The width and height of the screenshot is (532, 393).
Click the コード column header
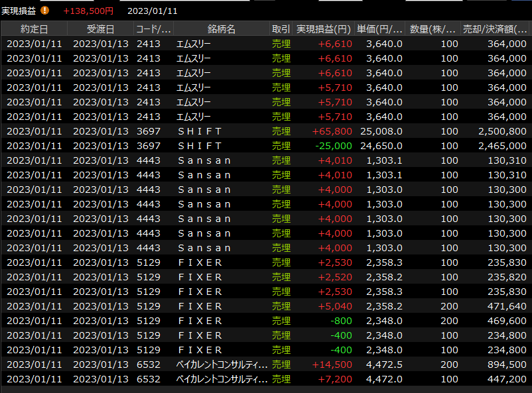click(x=153, y=29)
